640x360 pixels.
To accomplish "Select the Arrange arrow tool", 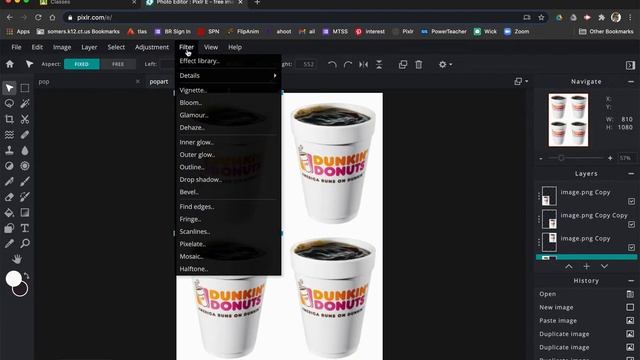I will (x=9, y=88).
